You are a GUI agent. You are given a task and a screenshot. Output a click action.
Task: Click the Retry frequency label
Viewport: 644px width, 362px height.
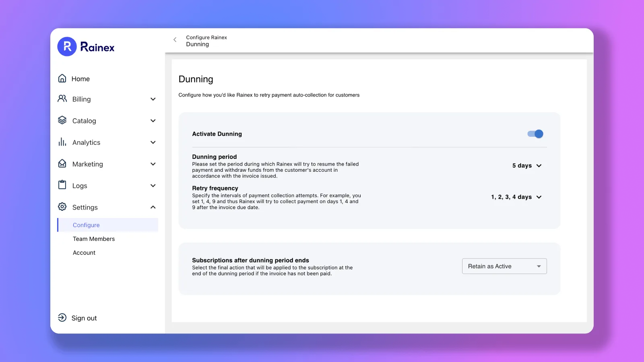coord(215,188)
